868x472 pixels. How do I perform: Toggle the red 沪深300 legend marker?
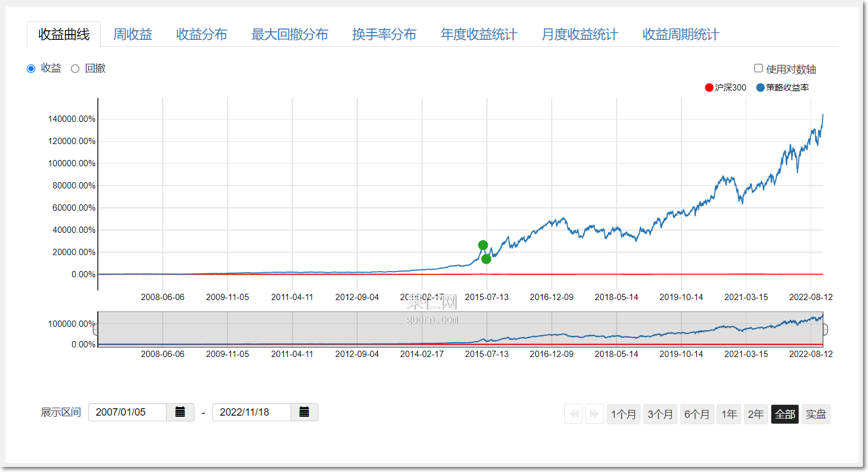[x=709, y=88]
